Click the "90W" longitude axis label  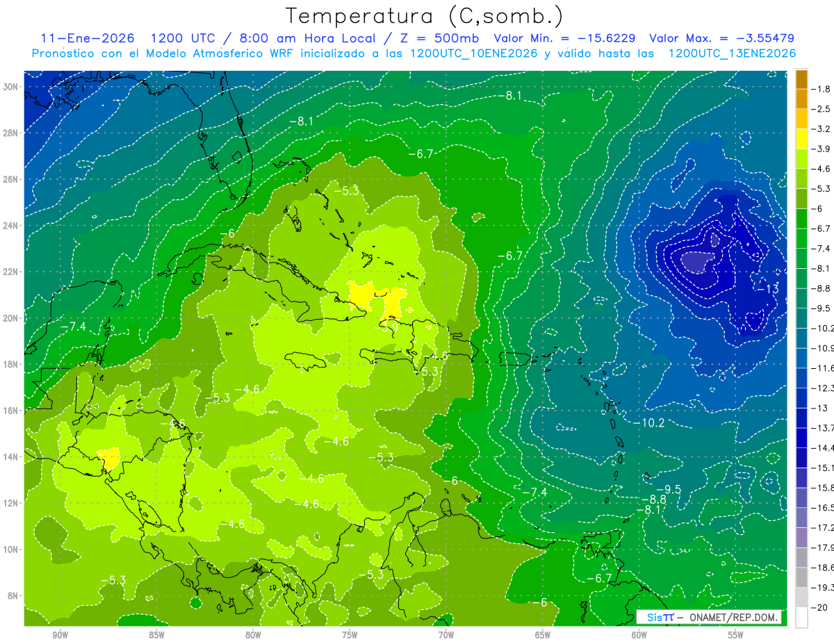[60, 635]
